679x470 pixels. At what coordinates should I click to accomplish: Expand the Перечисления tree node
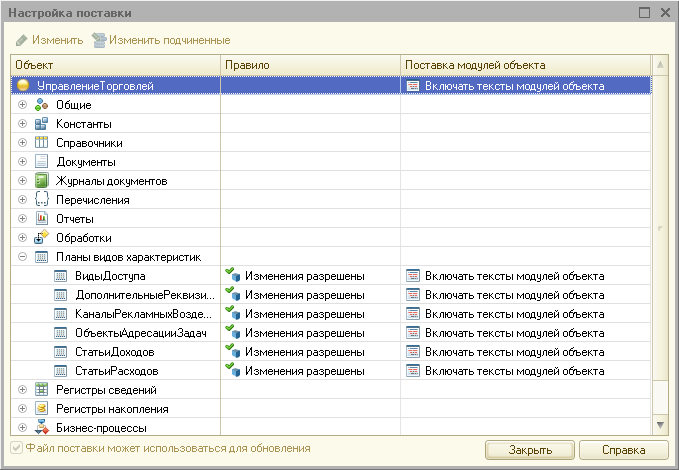tap(23, 200)
